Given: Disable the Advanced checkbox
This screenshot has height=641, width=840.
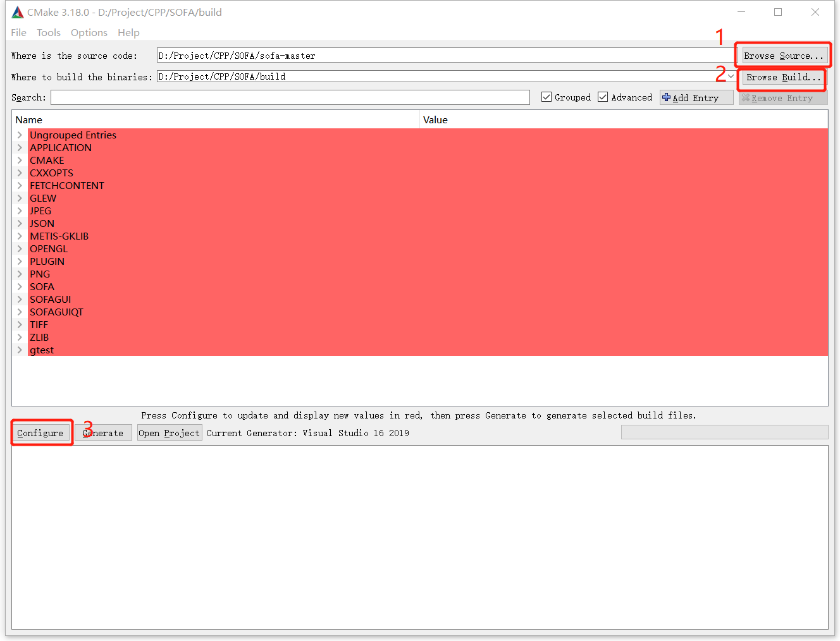Looking at the screenshot, I should [602, 97].
